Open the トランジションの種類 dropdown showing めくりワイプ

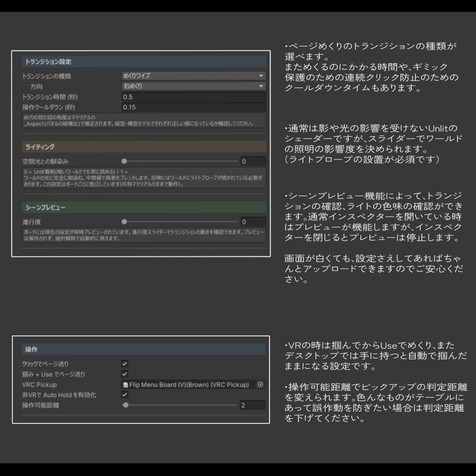click(194, 76)
